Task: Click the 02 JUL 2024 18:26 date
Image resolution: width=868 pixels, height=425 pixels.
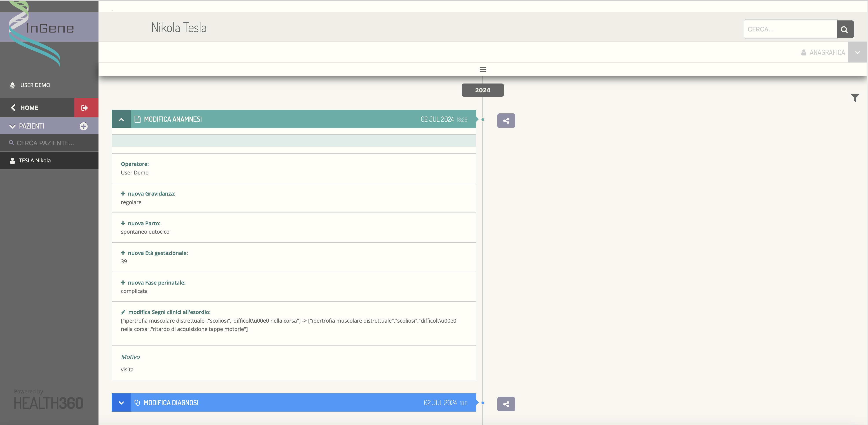Action: pos(444,119)
